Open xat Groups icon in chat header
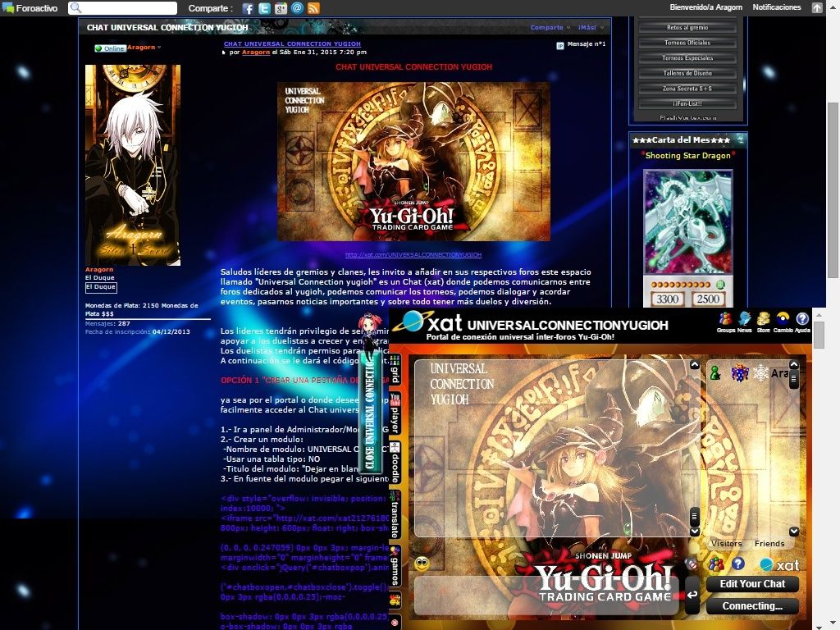840x630 pixels. point(725,322)
